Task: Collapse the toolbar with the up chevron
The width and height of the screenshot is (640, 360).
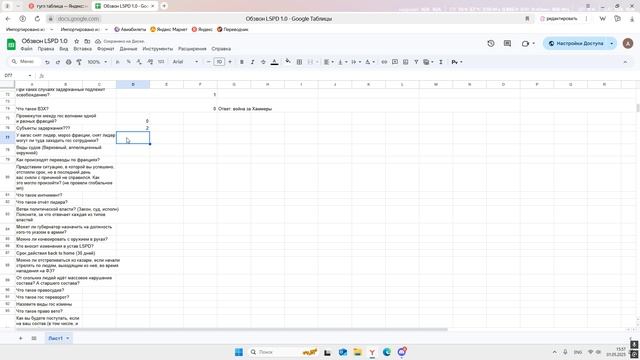Action: point(625,62)
